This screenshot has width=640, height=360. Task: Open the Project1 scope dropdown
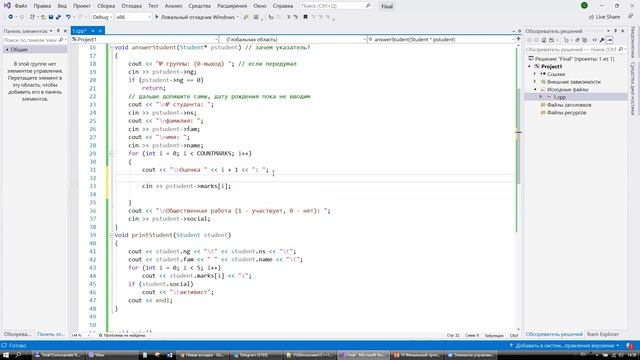(145, 40)
